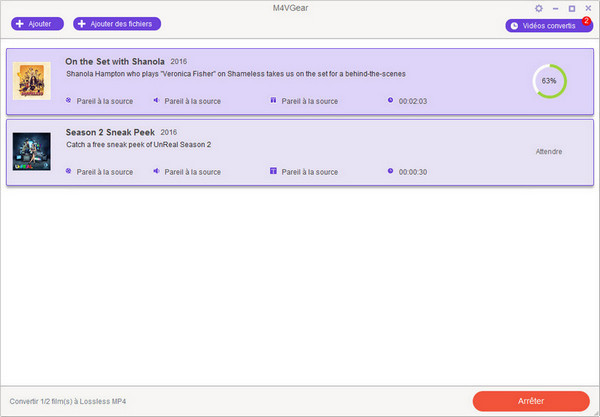Click the 'Convertir 1/2 film(s) à Lossless MP4' status

68,401
